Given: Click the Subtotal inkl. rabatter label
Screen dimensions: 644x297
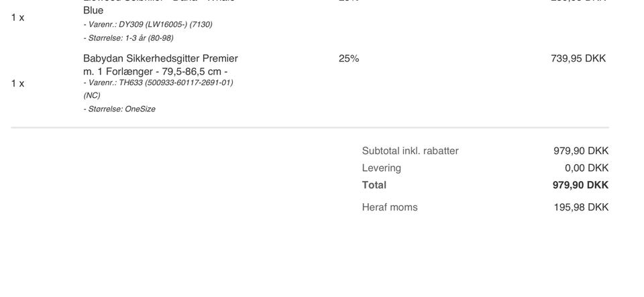Looking at the screenshot, I should (x=410, y=151).
